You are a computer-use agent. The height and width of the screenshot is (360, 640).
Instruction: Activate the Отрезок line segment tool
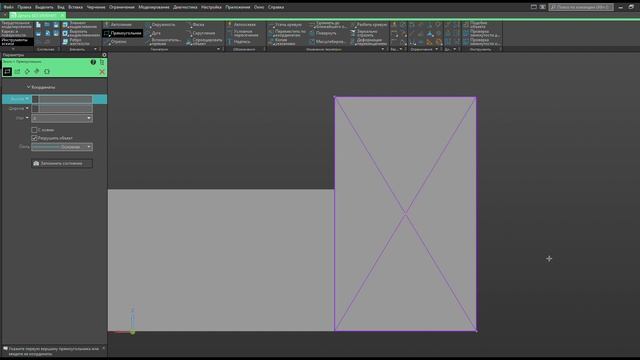116,42
